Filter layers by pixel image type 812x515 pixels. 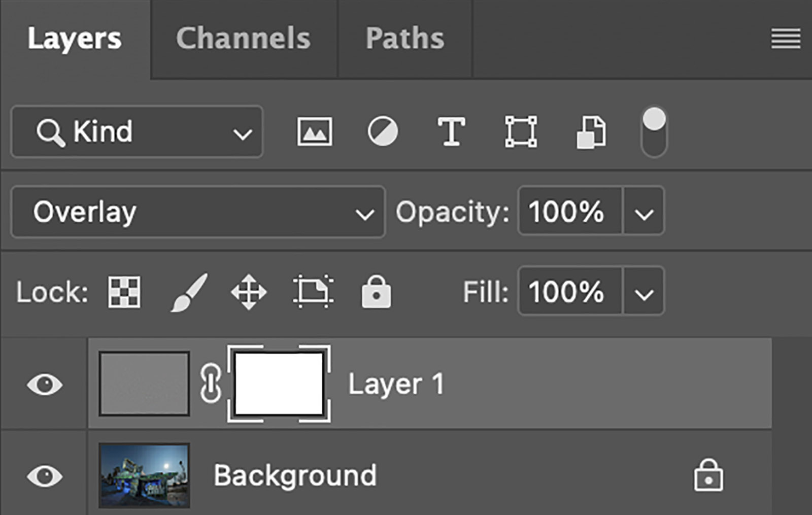(x=315, y=132)
